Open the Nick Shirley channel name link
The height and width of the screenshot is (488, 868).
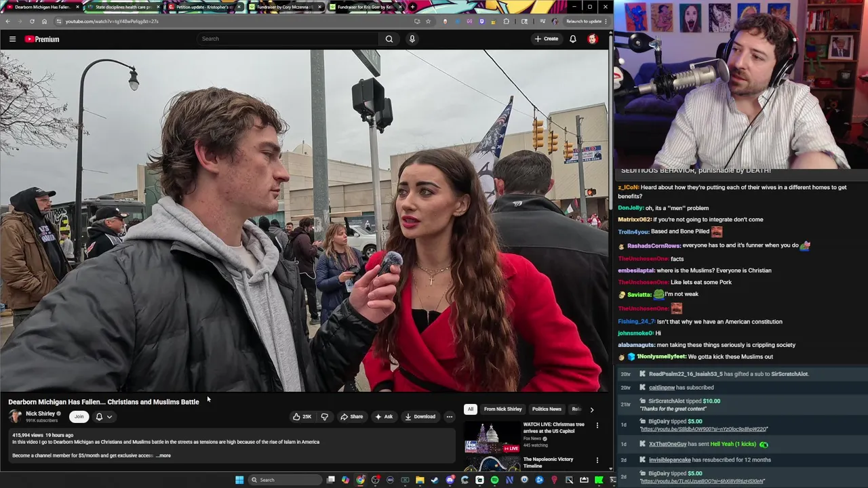[40, 413]
